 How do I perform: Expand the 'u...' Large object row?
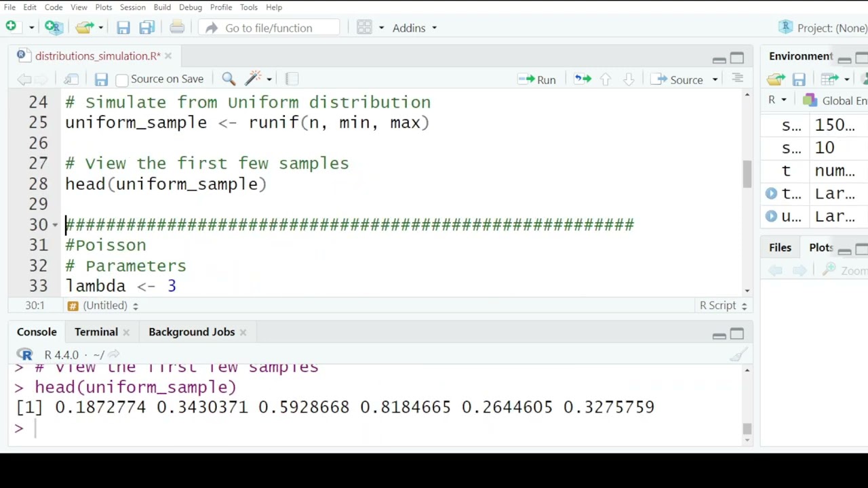(771, 216)
